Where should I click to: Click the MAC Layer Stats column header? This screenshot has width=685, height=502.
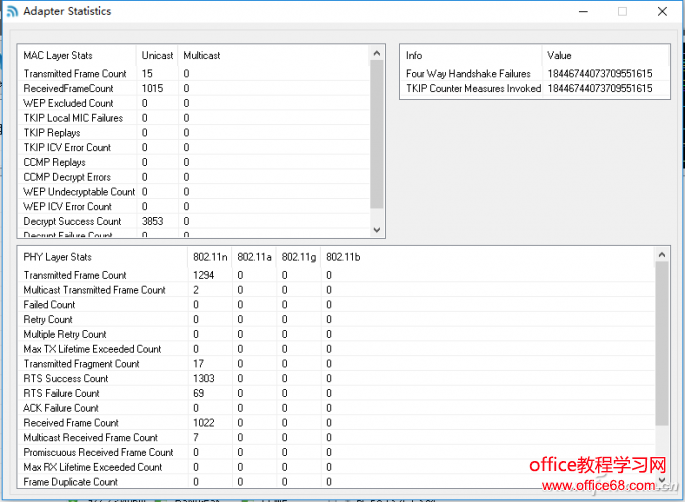[x=77, y=55]
